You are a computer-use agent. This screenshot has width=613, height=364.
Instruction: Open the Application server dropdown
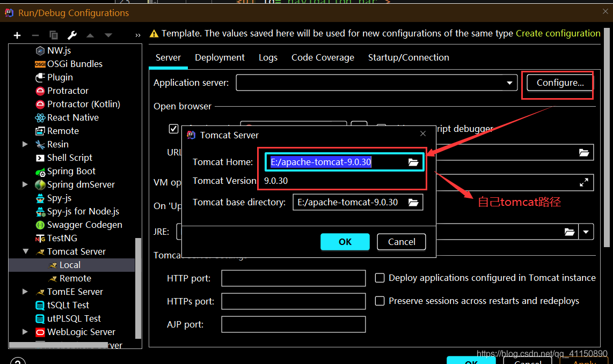coord(509,83)
